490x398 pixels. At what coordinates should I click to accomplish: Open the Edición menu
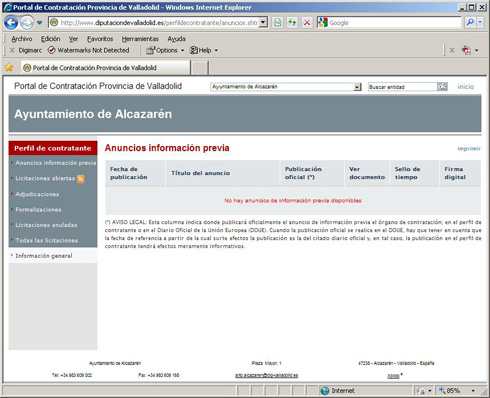[x=50, y=39]
